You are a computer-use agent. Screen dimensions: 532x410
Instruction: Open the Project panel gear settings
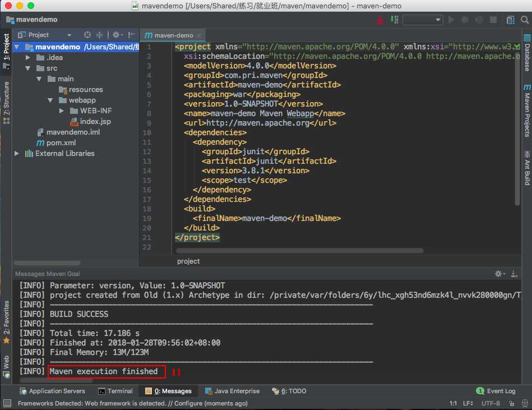point(117,35)
